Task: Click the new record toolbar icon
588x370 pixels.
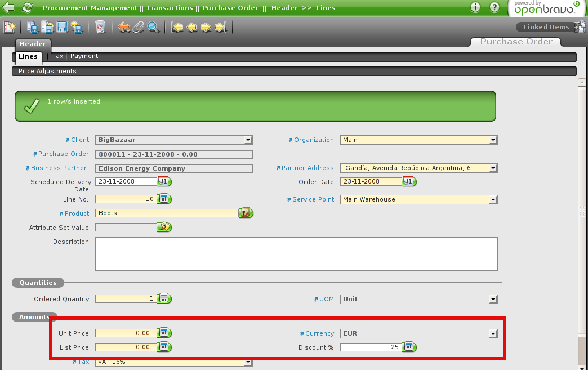Action: tap(9, 27)
